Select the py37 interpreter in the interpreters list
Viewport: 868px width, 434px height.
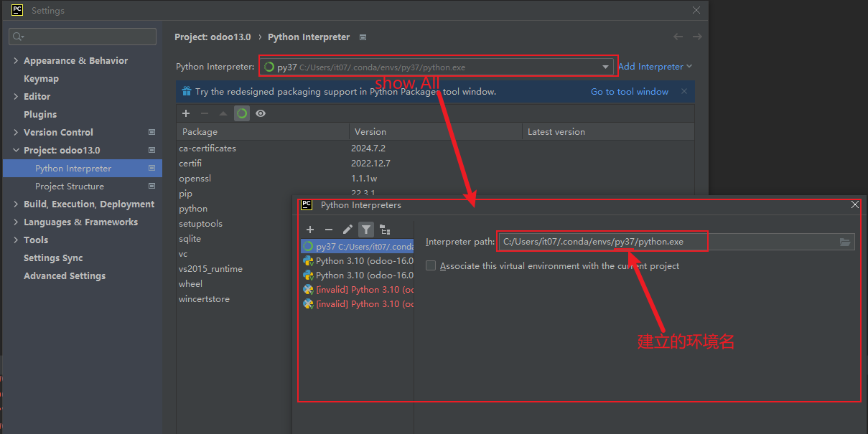pos(357,247)
